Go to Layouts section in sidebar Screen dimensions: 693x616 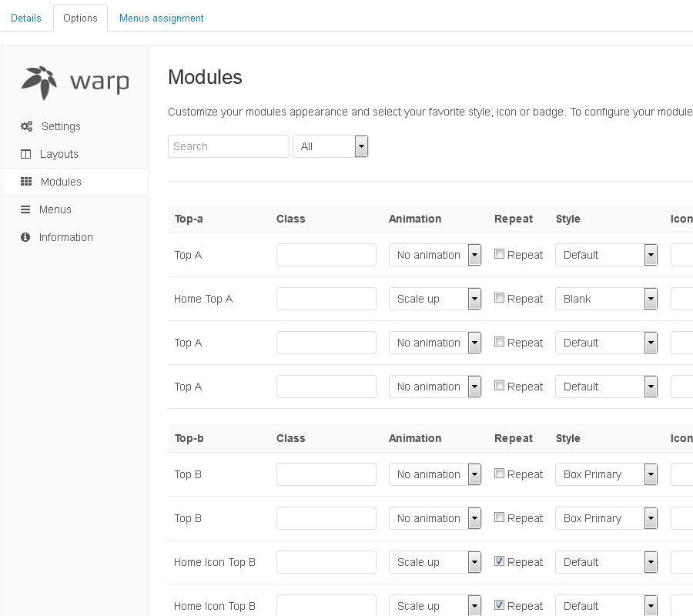pos(59,154)
